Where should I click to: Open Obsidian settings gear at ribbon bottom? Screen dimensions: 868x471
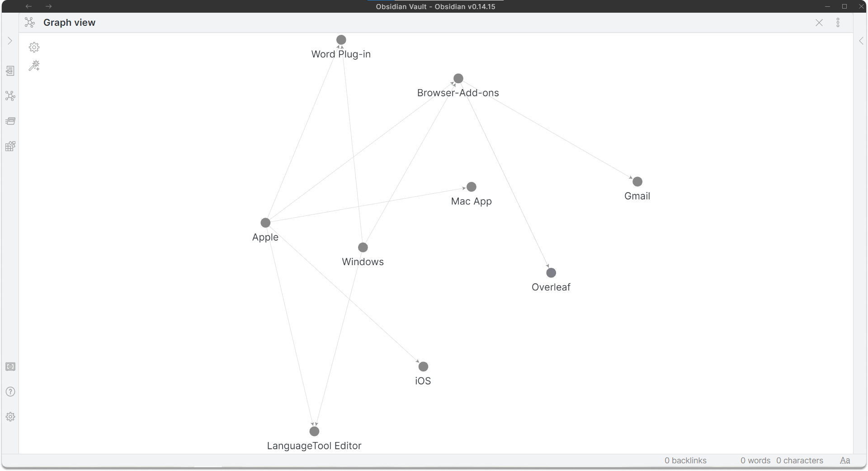[10, 417]
